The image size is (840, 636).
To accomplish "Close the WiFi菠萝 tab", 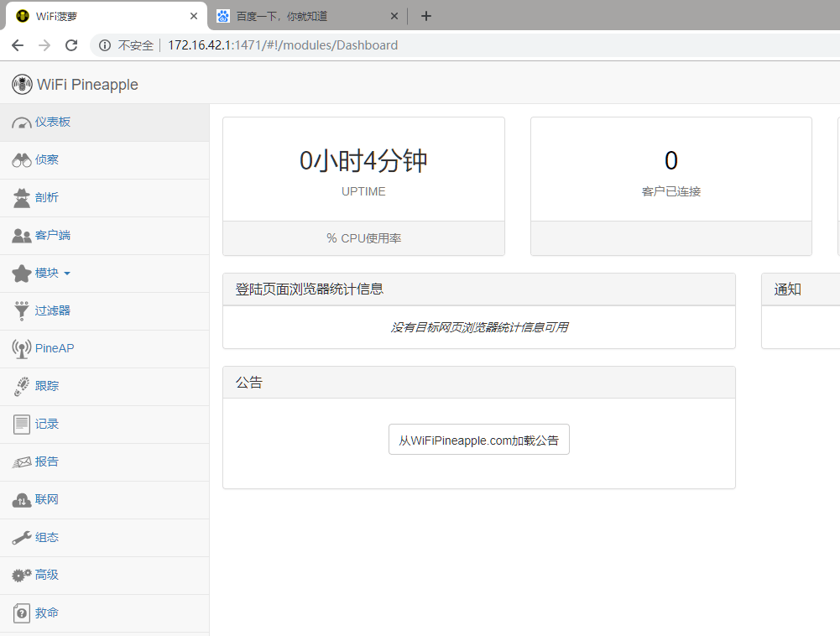I will 194,16.
